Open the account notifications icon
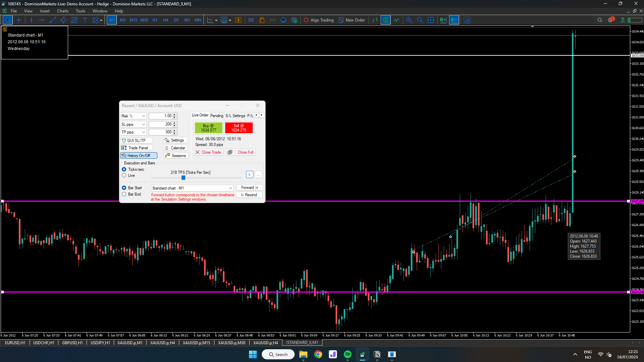The image size is (644, 362). pyautogui.click(x=611, y=20)
